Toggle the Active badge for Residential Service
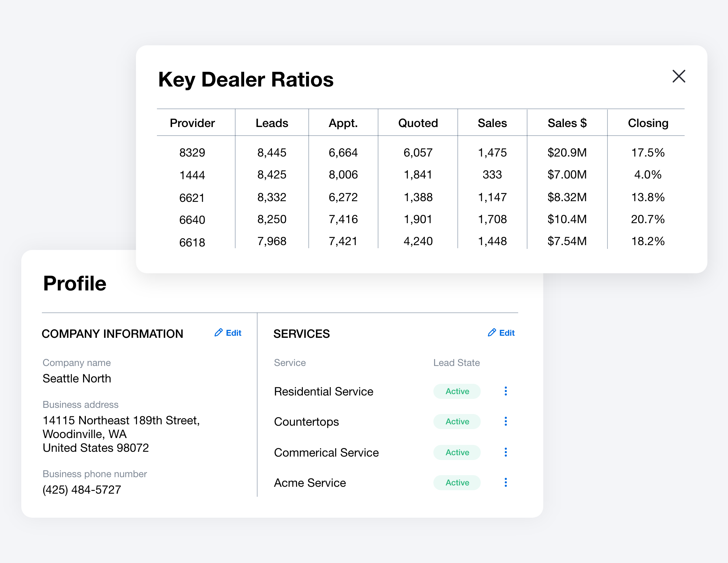The height and width of the screenshot is (563, 728). click(x=457, y=391)
